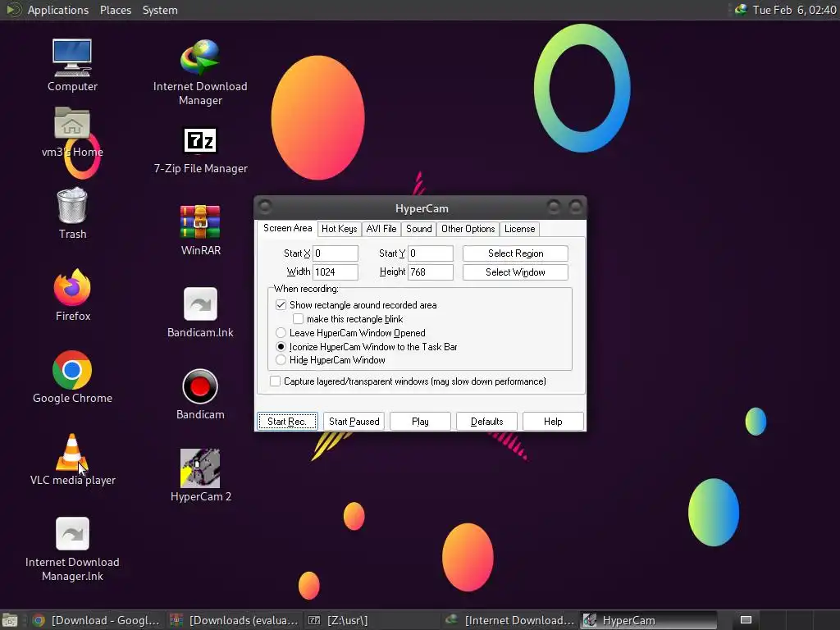The width and height of the screenshot is (840, 630).
Task: Open the Places menu
Action: pos(116,10)
